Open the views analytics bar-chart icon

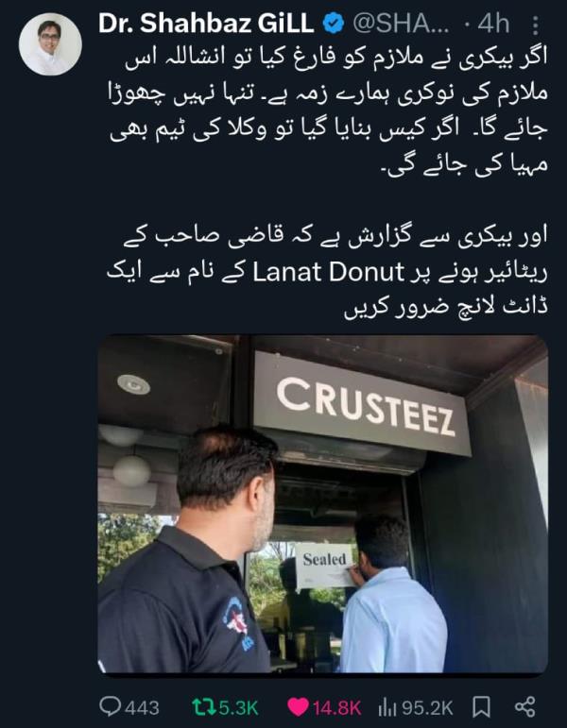pyautogui.click(x=387, y=707)
